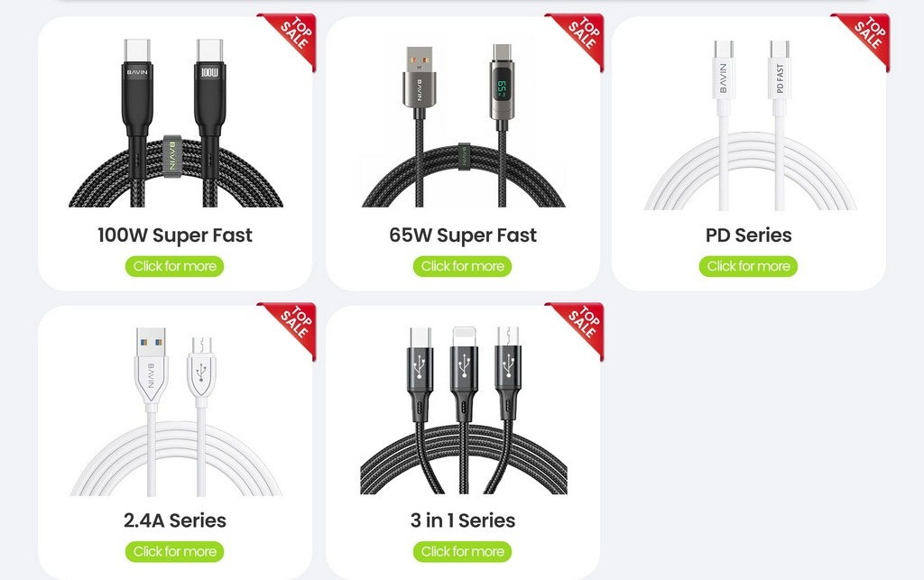Click 'Click for more' under 3 in 1 Series

click(463, 552)
